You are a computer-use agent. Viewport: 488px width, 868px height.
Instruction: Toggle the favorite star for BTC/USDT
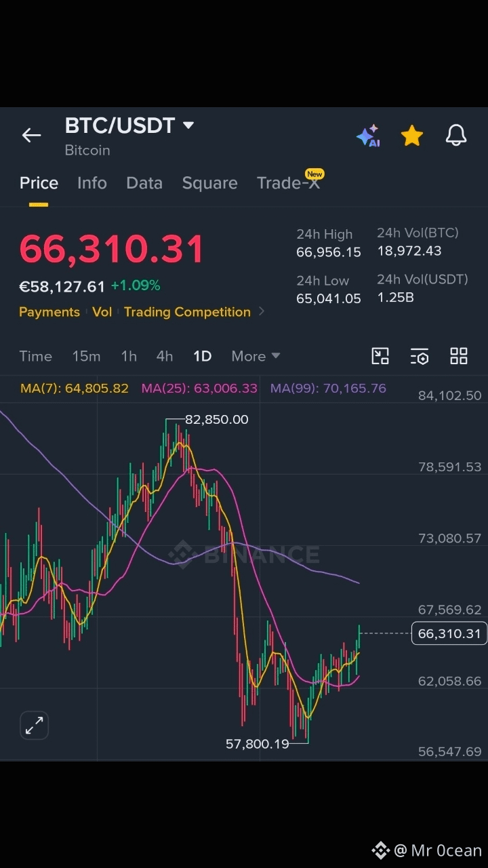point(412,136)
